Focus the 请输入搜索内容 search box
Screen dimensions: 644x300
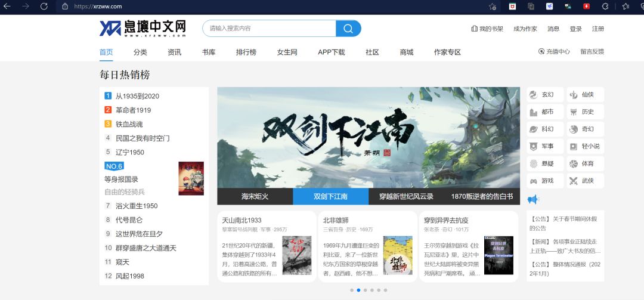click(x=269, y=29)
